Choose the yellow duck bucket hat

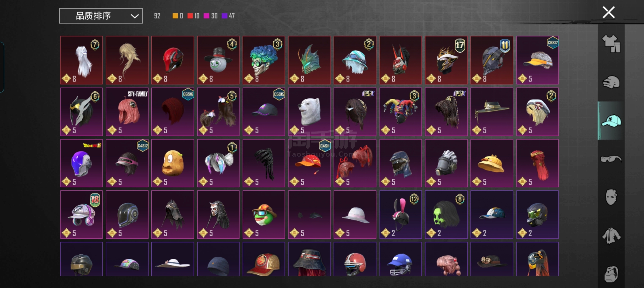tap(492, 163)
